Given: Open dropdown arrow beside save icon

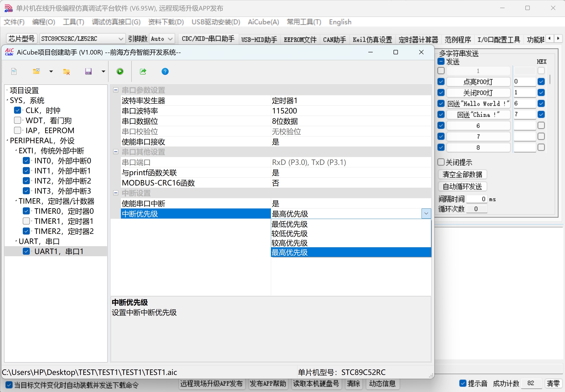Looking at the screenshot, I should point(103,71).
